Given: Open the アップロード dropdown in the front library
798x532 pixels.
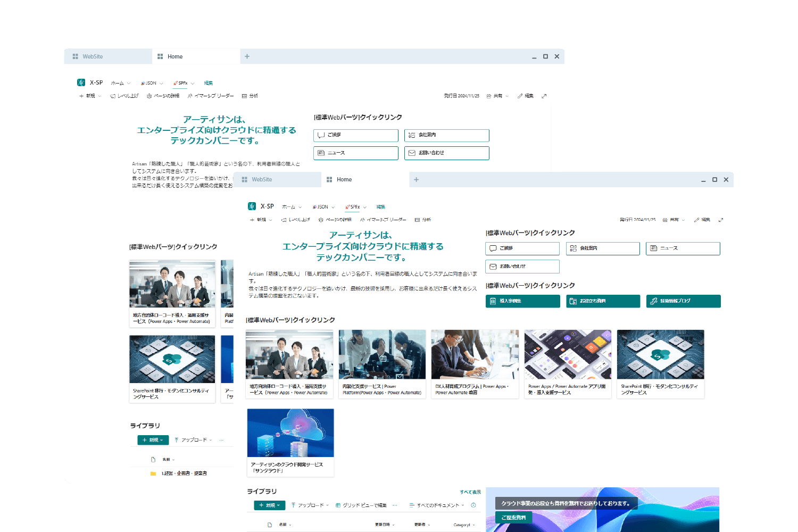Looking at the screenshot, I should pyautogui.click(x=310, y=505).
